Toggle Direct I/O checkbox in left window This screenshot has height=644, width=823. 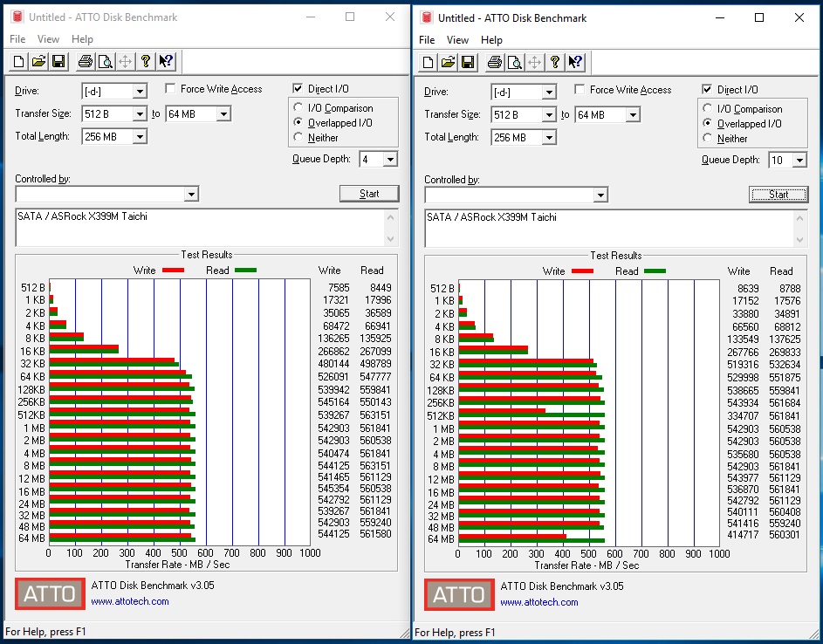(298, 89)
